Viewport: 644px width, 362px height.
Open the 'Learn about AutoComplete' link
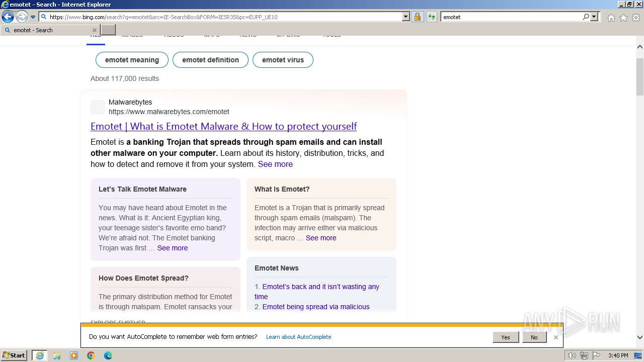pyautogui.click(x=299, y=337)
